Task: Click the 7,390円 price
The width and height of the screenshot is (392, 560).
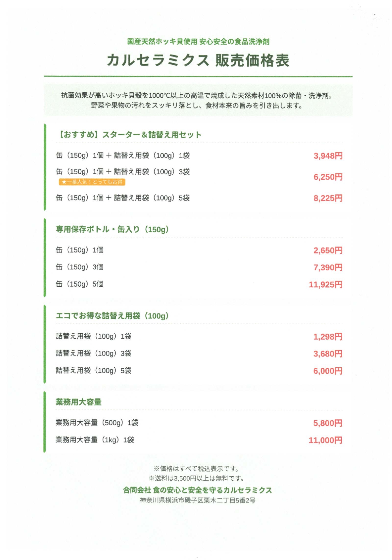Action: pyautogui.click(x=328, y=267)
